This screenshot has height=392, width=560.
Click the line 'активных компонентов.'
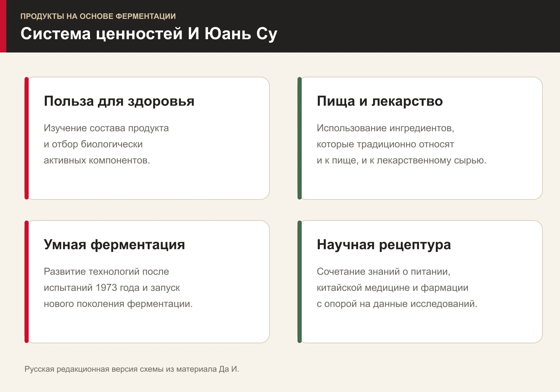(x=97, y=160)
